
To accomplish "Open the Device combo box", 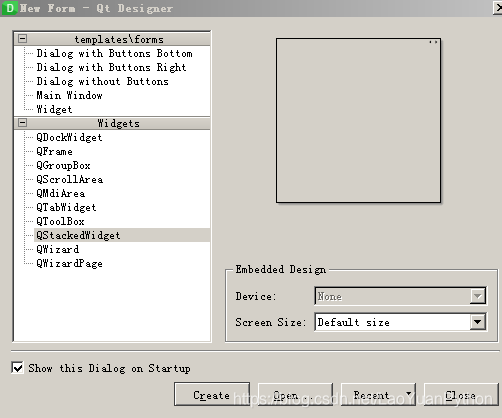I will point(400,296).
